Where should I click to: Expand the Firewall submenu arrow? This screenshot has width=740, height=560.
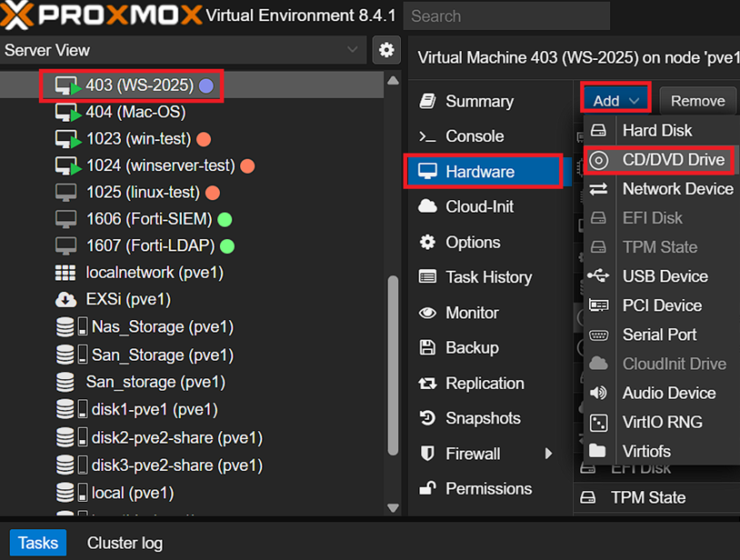tap(549, 454)
